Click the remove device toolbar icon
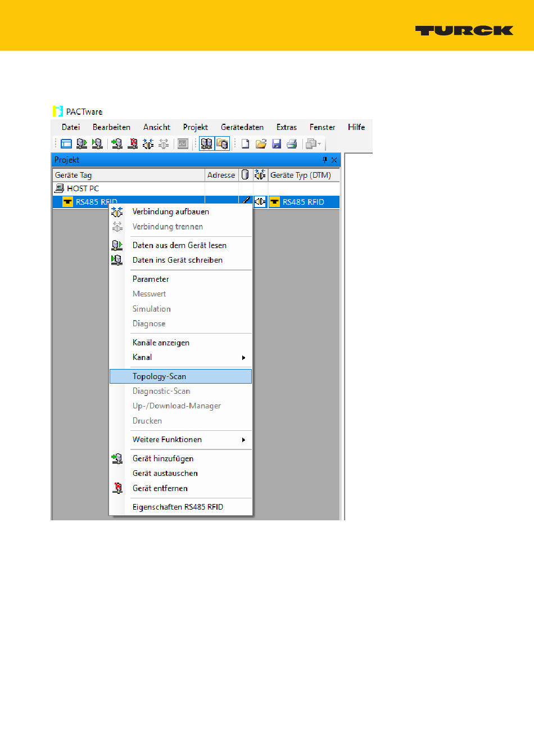This screenshot has width=534, height=756. [133, 144]
